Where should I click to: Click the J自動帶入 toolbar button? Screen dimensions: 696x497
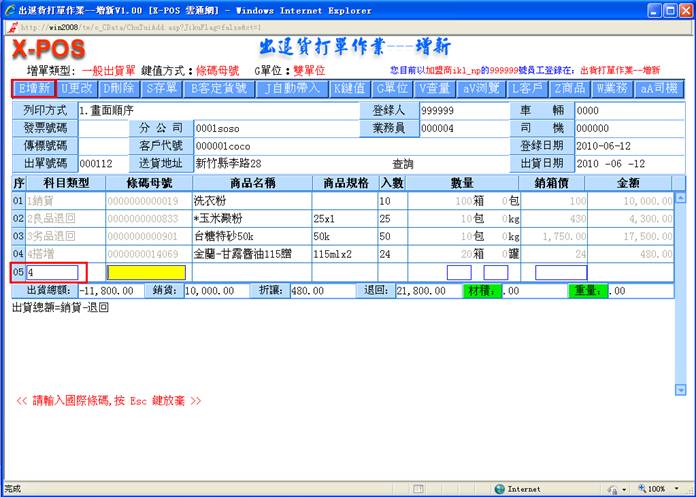point(291,88)
